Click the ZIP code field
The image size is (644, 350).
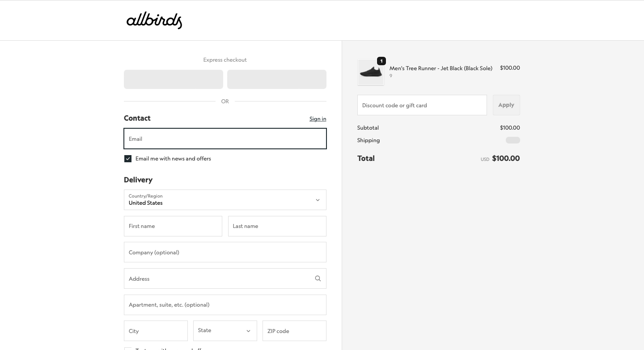click(x=294, y=331)
